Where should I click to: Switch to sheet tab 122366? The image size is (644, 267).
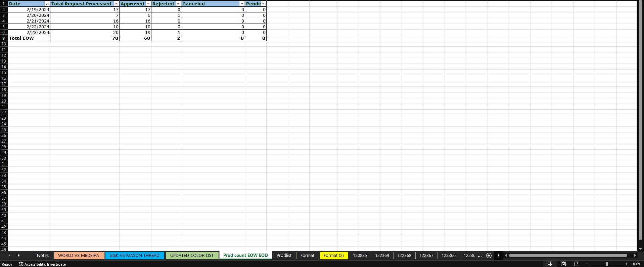(449, 256)
